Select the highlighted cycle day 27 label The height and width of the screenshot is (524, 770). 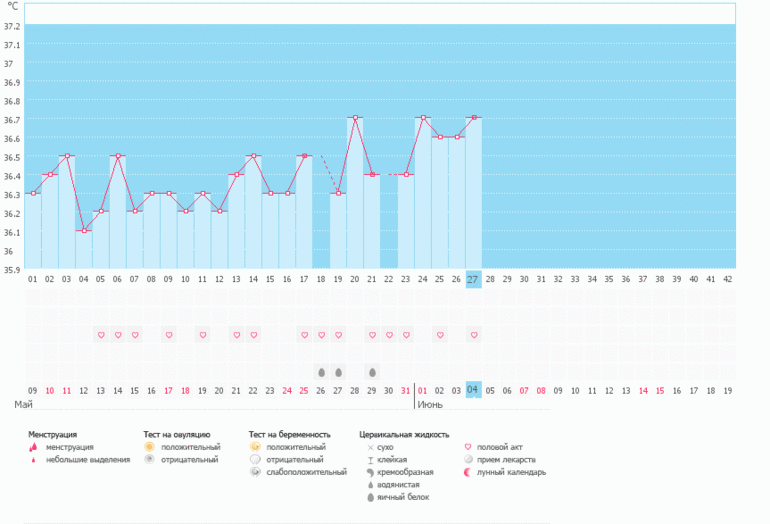pos(474,280)
